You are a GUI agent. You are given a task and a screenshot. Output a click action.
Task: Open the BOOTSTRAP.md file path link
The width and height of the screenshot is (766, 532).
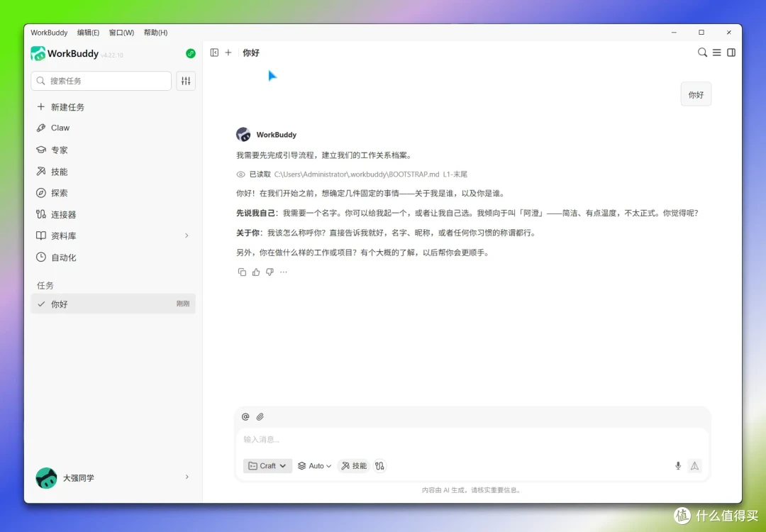click(x=357, y=174)
